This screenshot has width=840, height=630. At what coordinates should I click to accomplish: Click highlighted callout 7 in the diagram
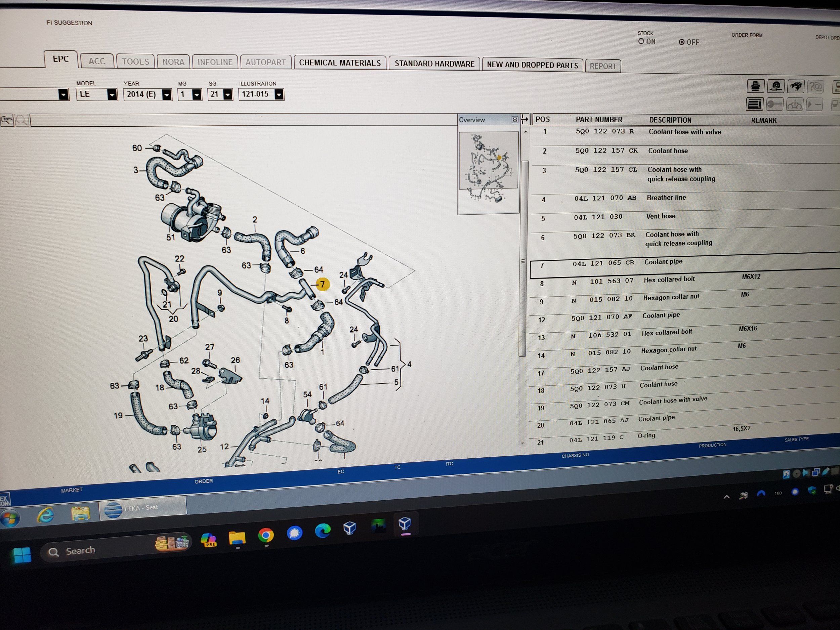tap(323, 284)
